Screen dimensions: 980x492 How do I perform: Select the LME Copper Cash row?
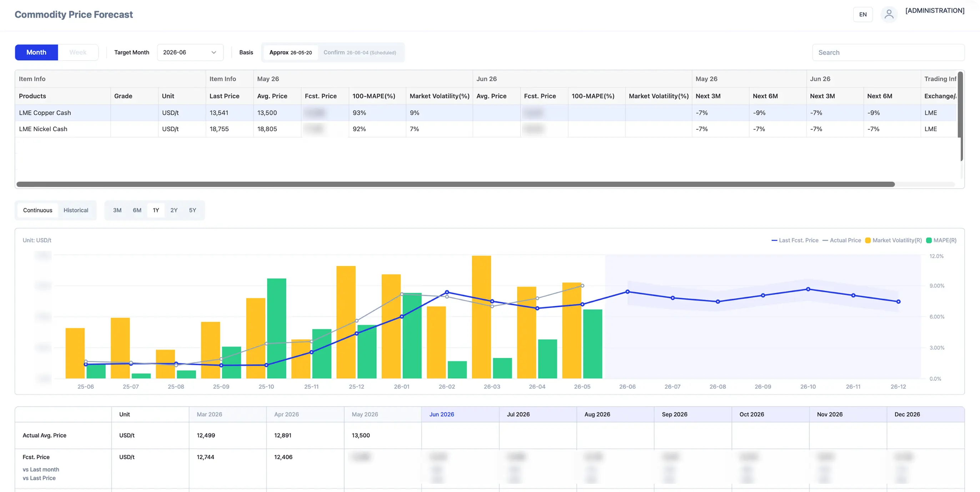pos(486,113)
